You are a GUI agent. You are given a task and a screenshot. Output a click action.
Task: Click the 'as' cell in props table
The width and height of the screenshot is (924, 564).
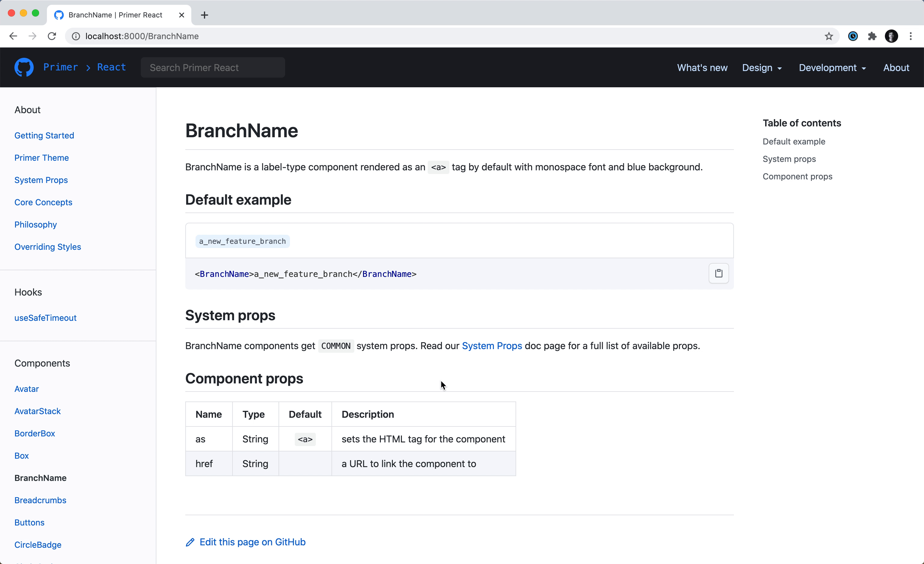209,439
